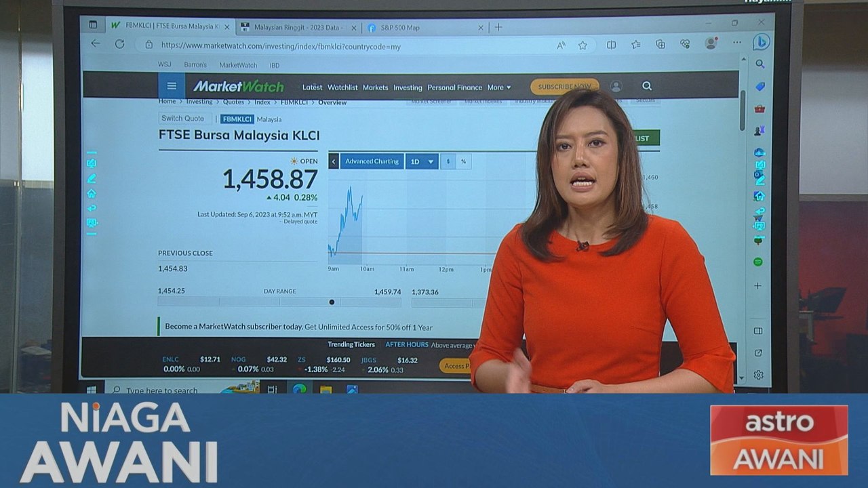Open the Favorites list icon
The width and height of the screenshot is (868, 488).
coord(635,45)
